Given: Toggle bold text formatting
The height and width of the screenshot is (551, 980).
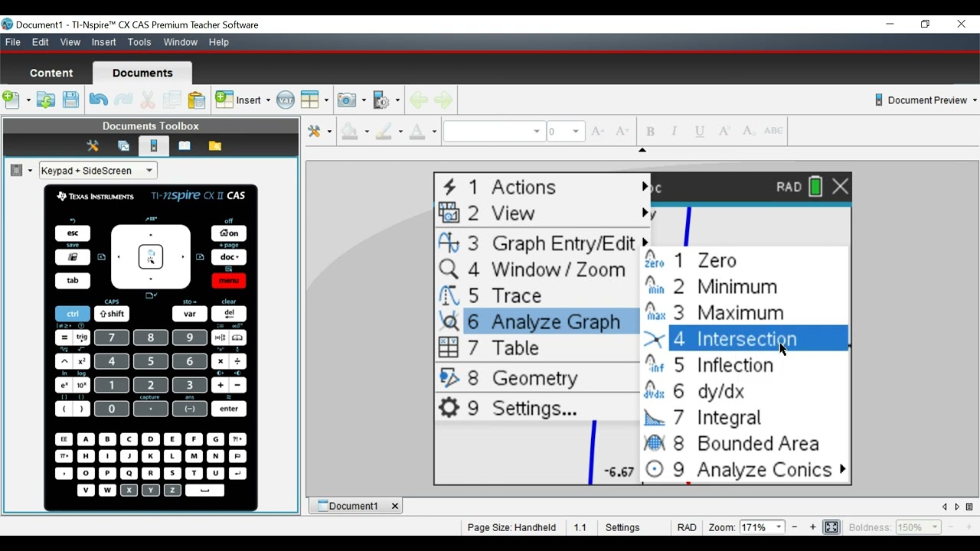Looking at the screenshot, I should pyautogui.click(x=650, y=131).
